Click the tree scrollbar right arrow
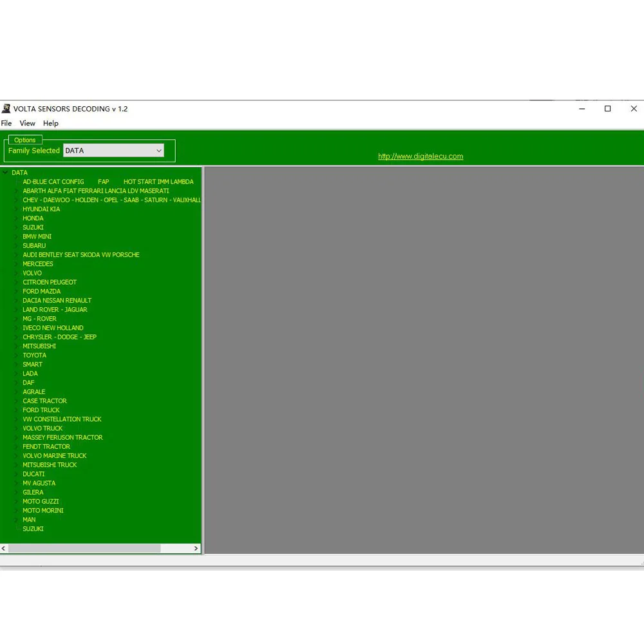644x644 pixels. tap(196, 548)
